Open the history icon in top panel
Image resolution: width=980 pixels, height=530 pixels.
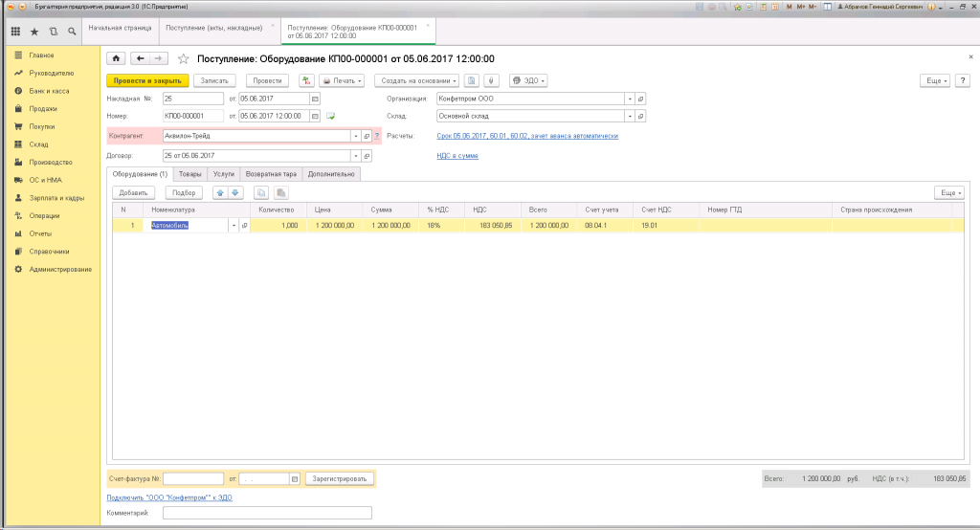[x=54, y=32]
